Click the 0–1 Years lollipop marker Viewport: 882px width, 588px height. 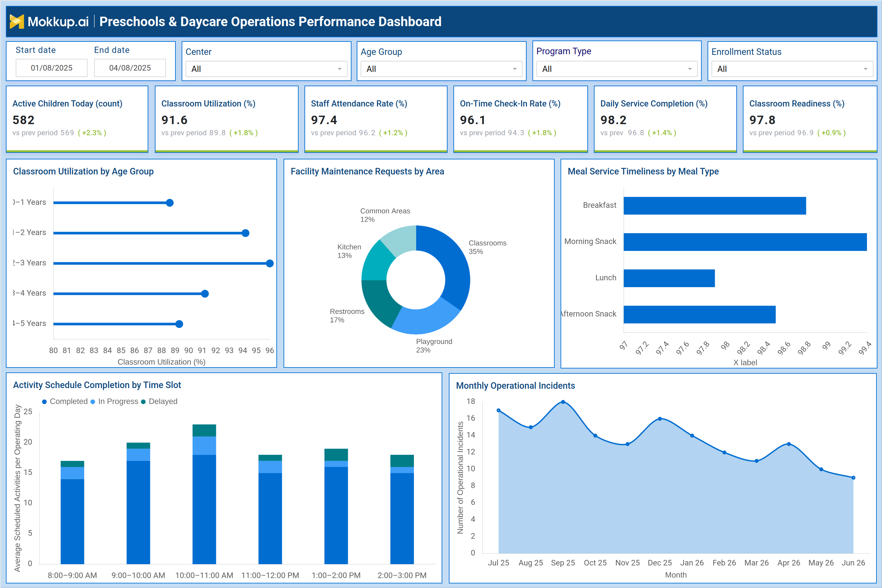[170, 203]
